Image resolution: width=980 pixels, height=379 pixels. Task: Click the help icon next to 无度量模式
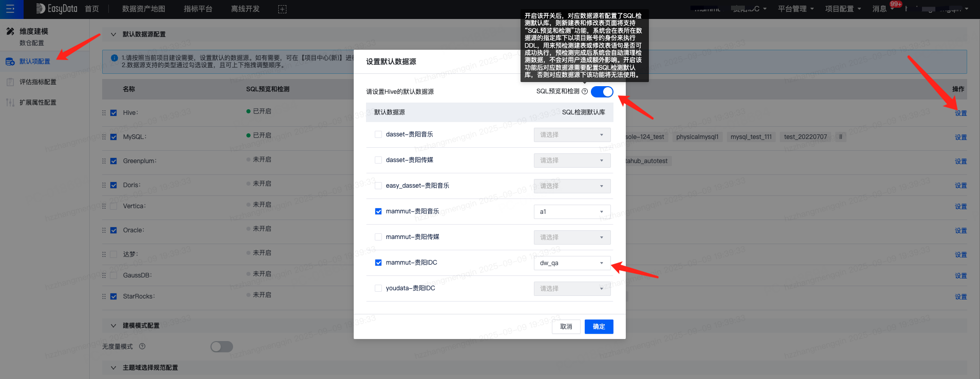142,347
